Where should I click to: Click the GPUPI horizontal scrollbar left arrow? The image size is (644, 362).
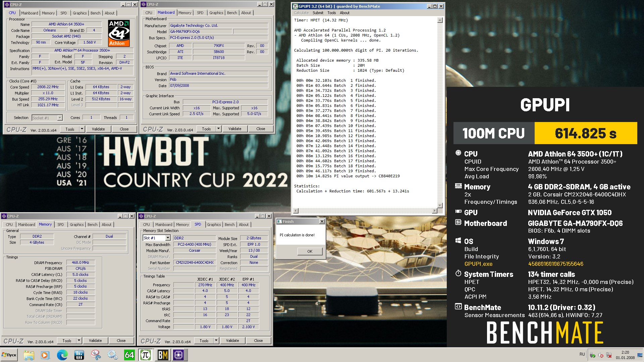click(x=296, y=211)
